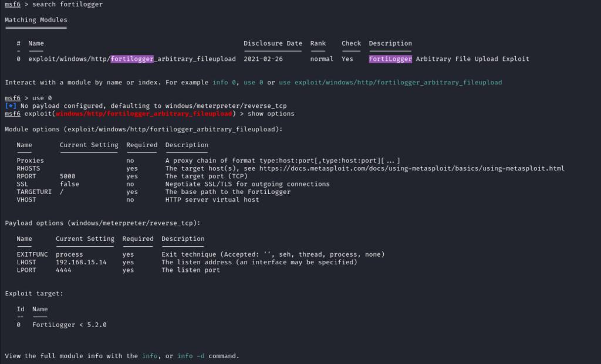
Task: Click 'Current Setting' header under Module options
Action: 89,145
